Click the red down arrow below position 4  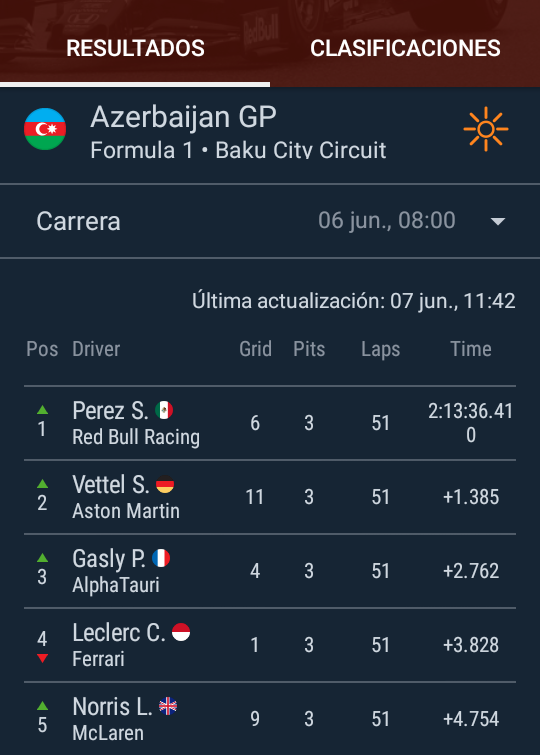point(42,658)
